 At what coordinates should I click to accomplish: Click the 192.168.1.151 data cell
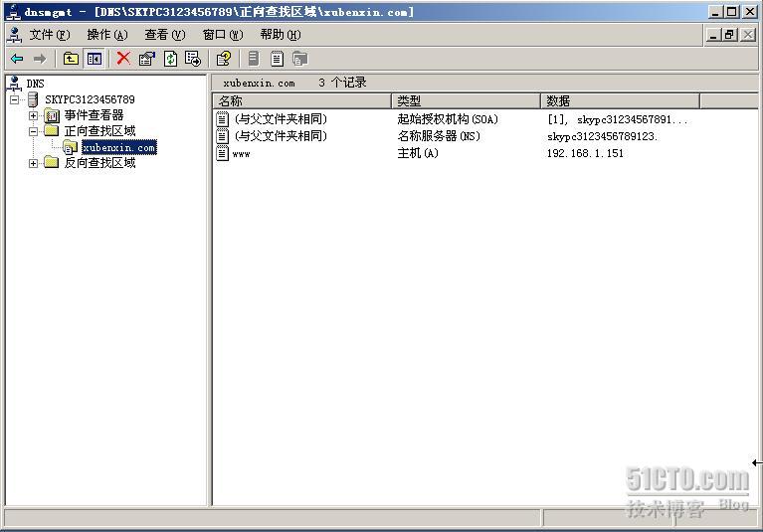coord(585,153)
